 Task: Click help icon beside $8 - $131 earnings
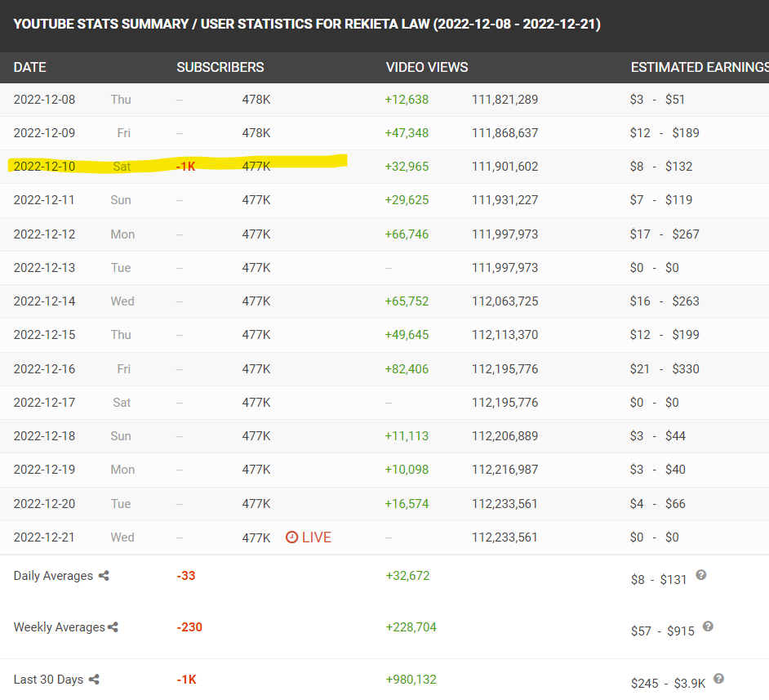pyautogui.click(x=700, y=575)
